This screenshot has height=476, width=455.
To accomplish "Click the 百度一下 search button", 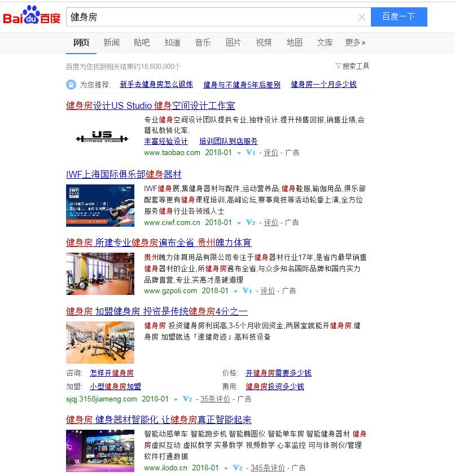I will pos(399,17).
